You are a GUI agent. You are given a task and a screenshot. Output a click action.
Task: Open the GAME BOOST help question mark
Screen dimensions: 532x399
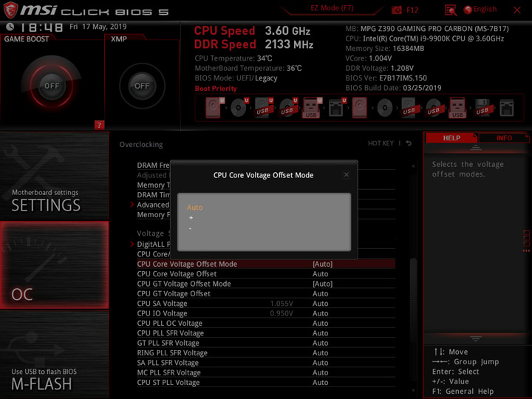[x=99, y=125]
